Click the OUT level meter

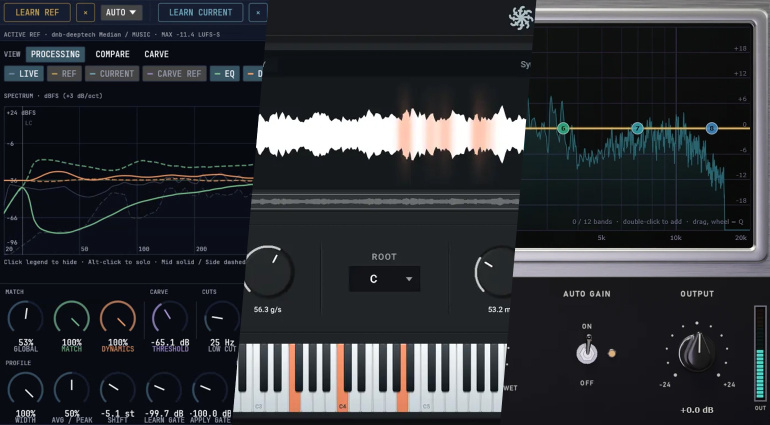(760, 353)
